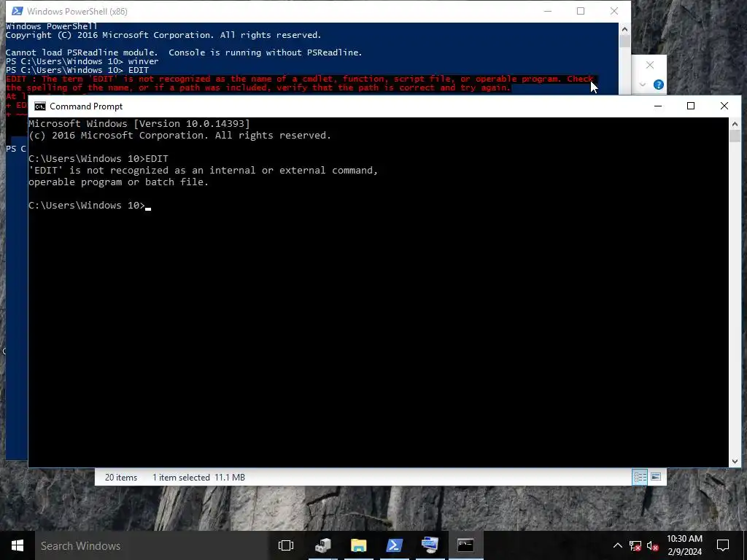Open network status tray icon

click(x=635, y=545)
